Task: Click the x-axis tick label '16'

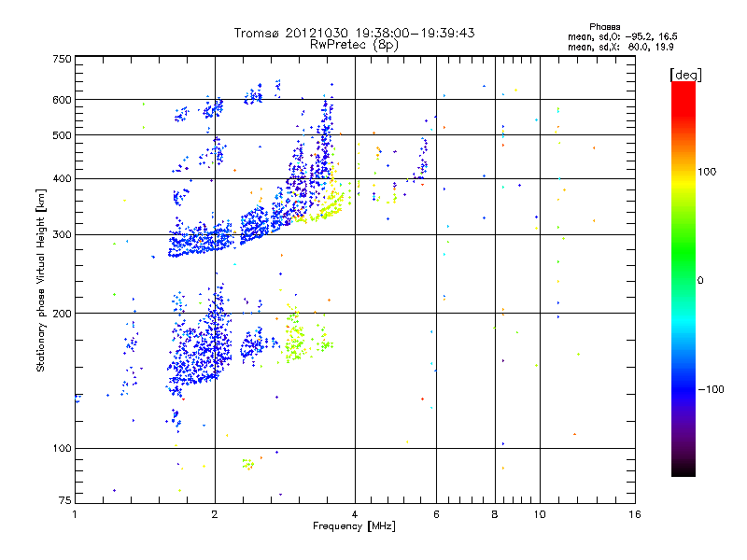Action: [x=635, y=514]
